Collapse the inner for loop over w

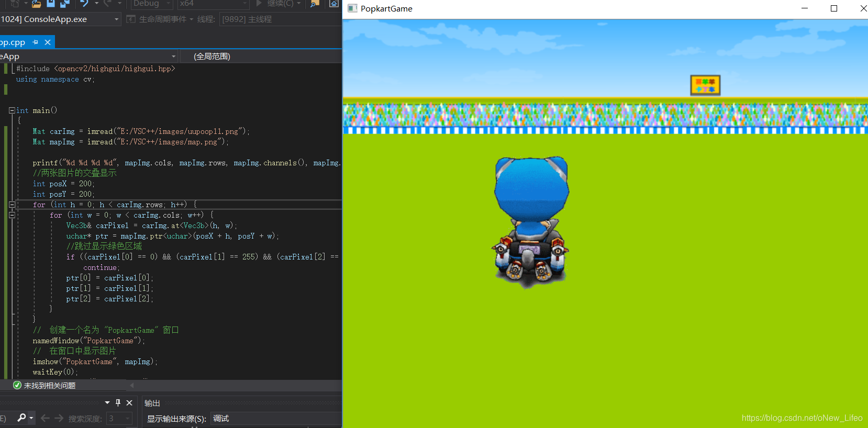pyautogui.click(x=12, y=215)
